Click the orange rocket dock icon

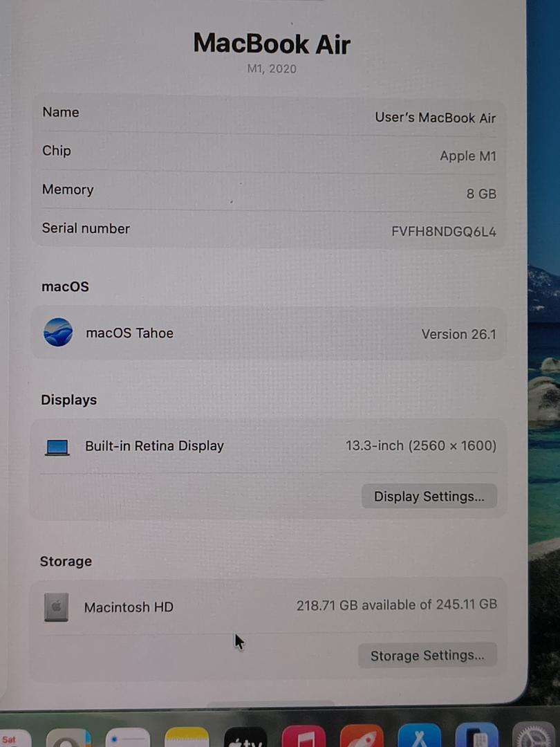[362, 737]
